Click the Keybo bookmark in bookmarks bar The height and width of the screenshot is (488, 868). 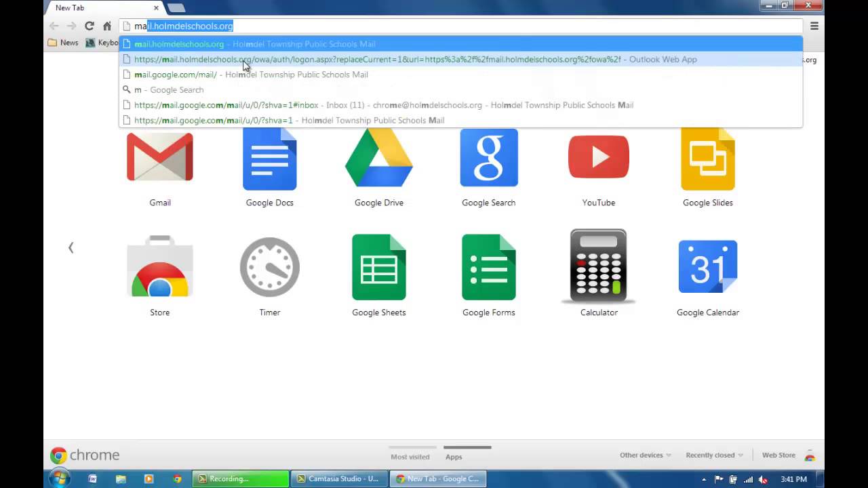102,43
